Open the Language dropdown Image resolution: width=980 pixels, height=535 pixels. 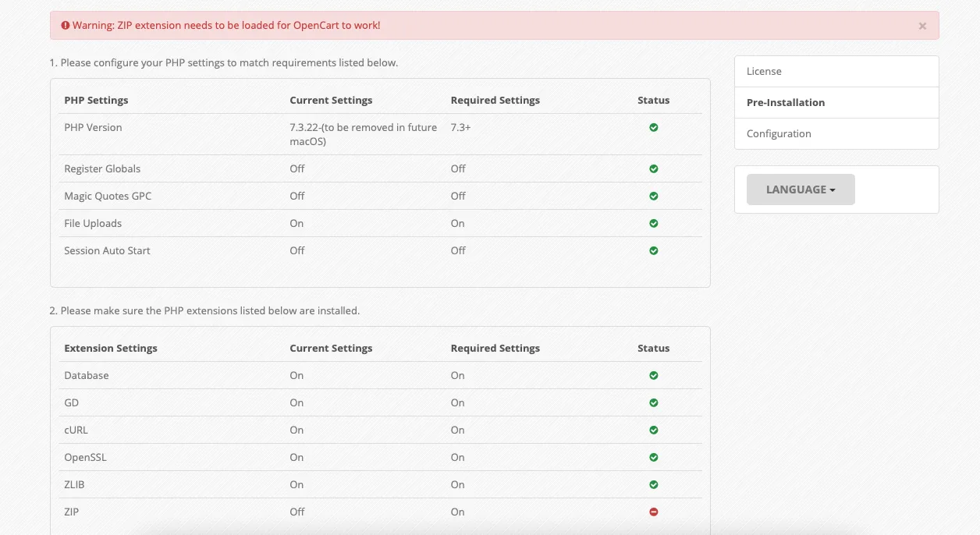[801, 190]
